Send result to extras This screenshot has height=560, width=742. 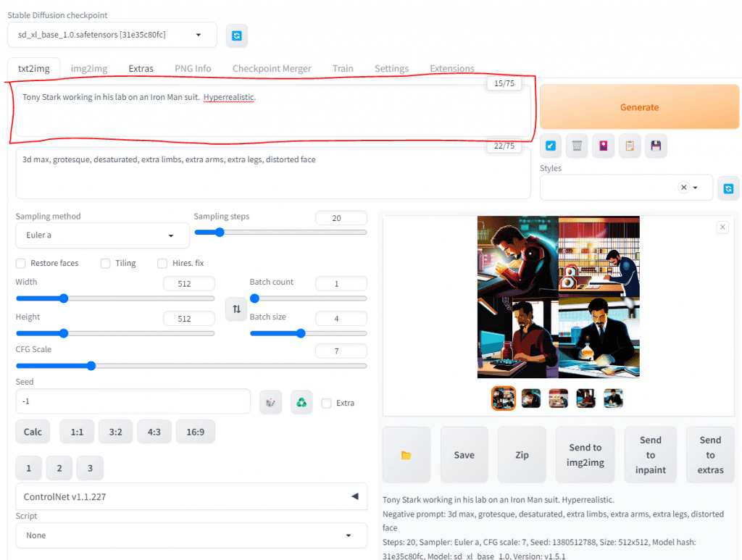tap(710, 454)
